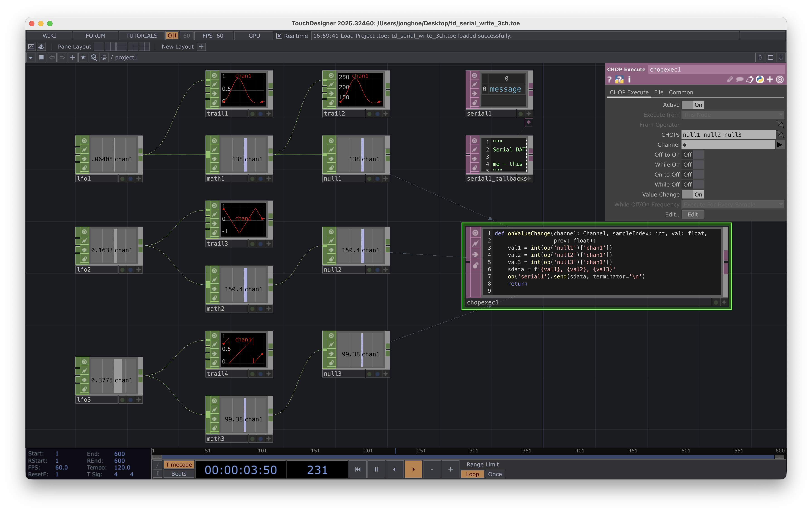Select Timecode display mode
This screenshot has height=513, width=812.
(179, 465)
